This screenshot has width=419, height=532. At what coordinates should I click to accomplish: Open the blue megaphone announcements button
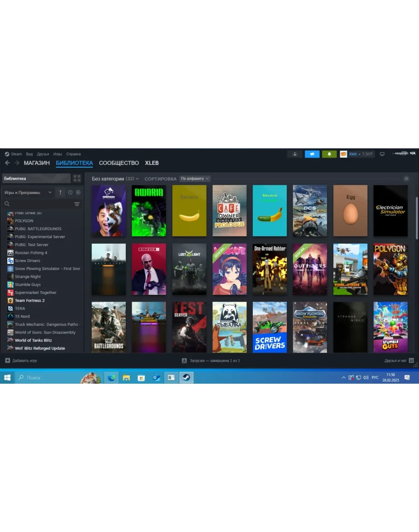tap(312, 154)
